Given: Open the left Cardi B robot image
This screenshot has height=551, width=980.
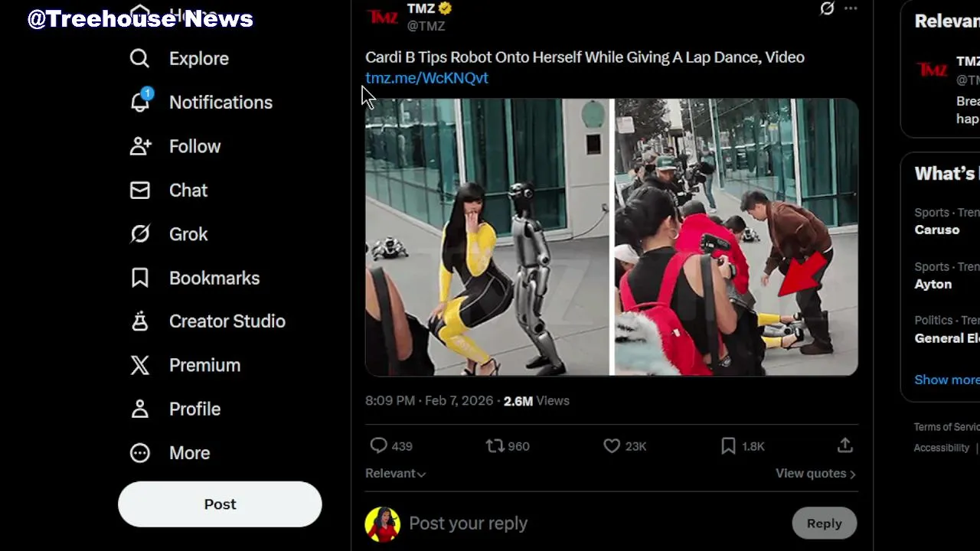Looking at the screenshot, I should pos(487,237).
